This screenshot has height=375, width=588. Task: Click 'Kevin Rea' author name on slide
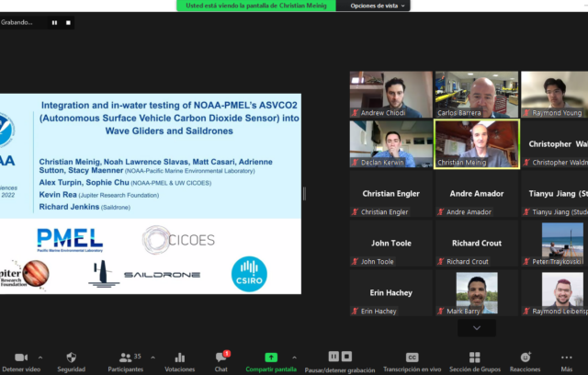[58, 195]
